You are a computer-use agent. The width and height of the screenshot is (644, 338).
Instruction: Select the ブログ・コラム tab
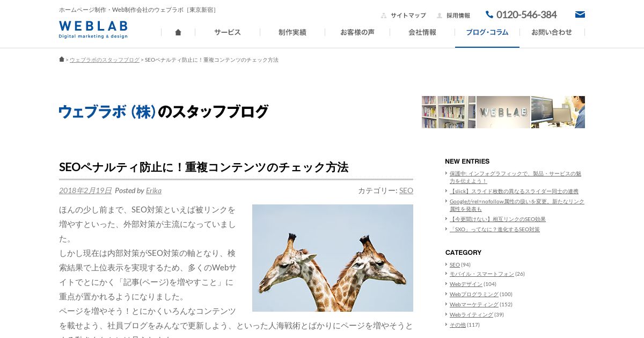coord(487,32)
